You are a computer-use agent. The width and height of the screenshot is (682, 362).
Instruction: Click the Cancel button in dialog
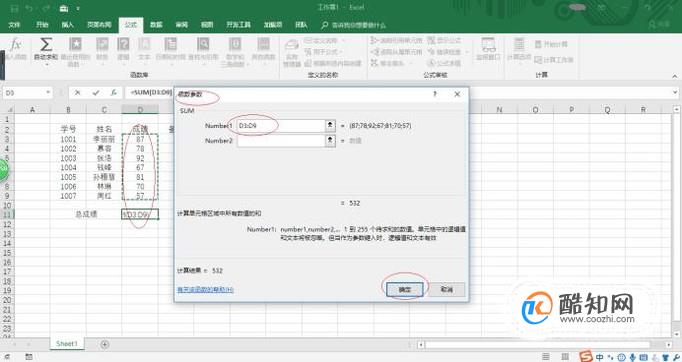(x=447, y=289)
